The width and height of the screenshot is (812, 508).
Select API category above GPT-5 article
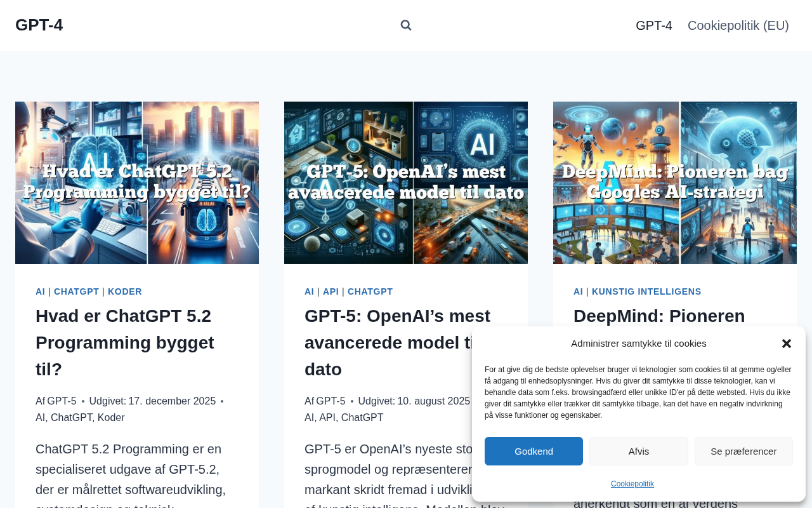(x=331, y=291)
